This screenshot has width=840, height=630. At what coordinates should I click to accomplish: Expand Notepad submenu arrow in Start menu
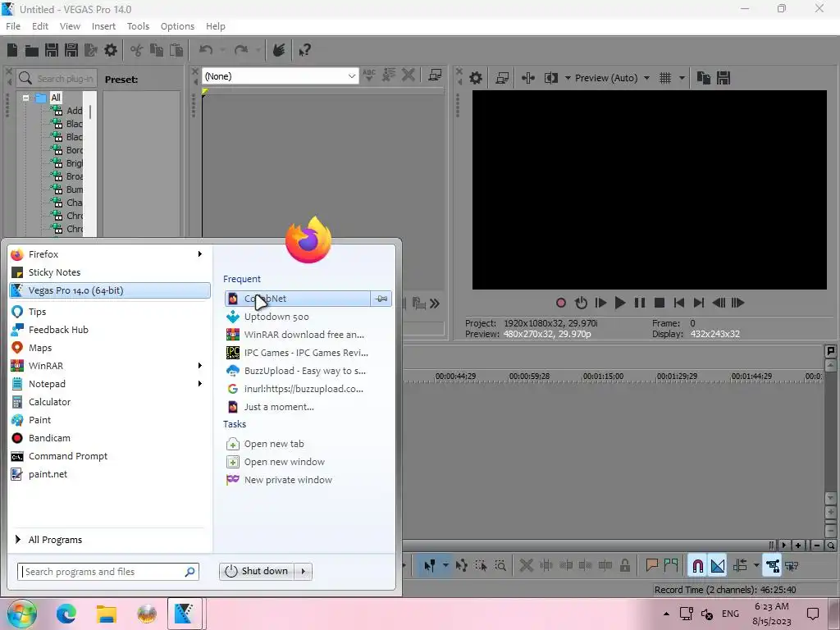coord(200,384)
